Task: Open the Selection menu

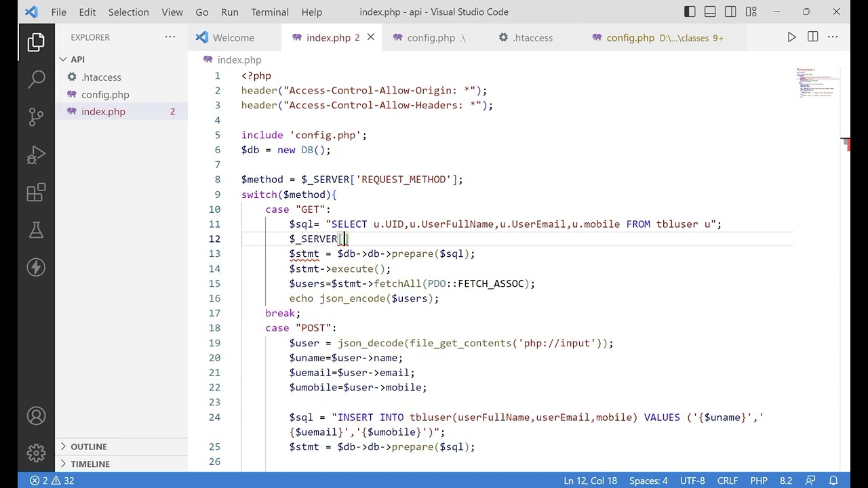Action: point(128,12)
